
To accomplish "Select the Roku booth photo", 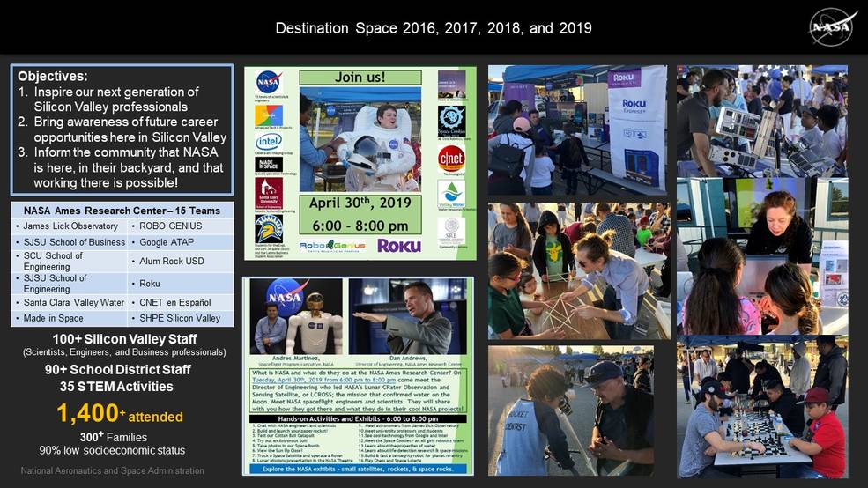I will coord(577,130).
